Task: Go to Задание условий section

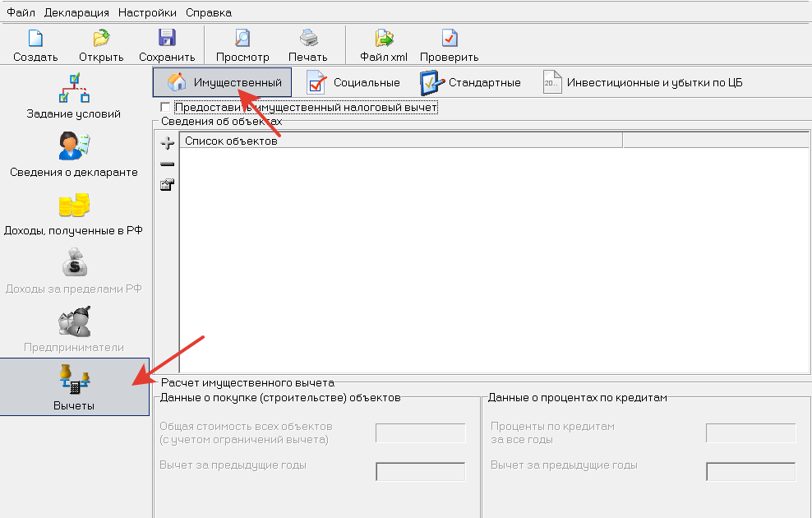Action: pos(74,96)
